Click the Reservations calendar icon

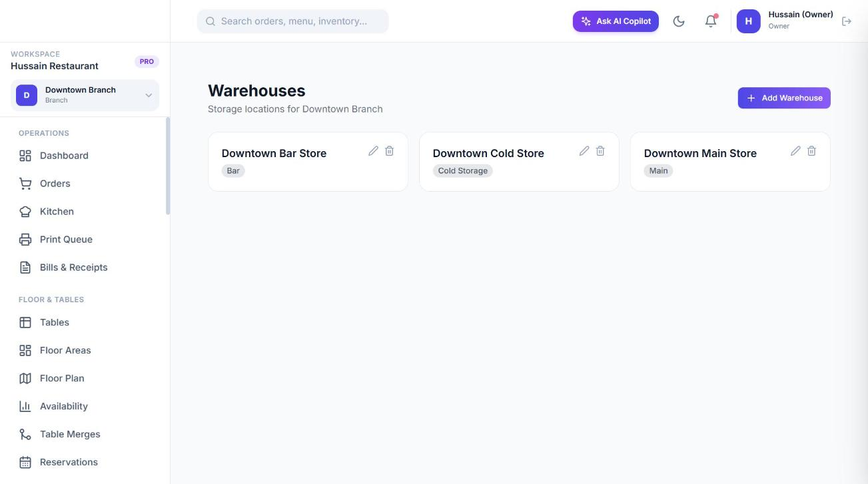(25, 462)
